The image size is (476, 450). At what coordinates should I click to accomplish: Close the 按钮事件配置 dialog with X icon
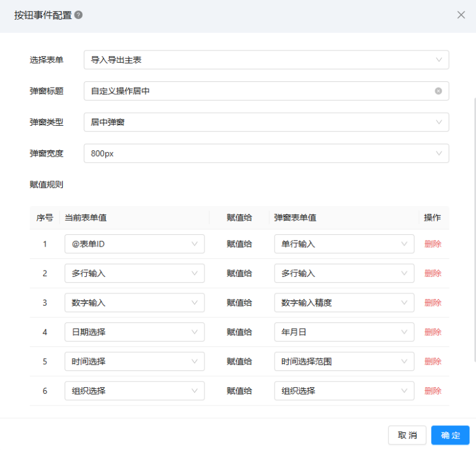[461, 15]
